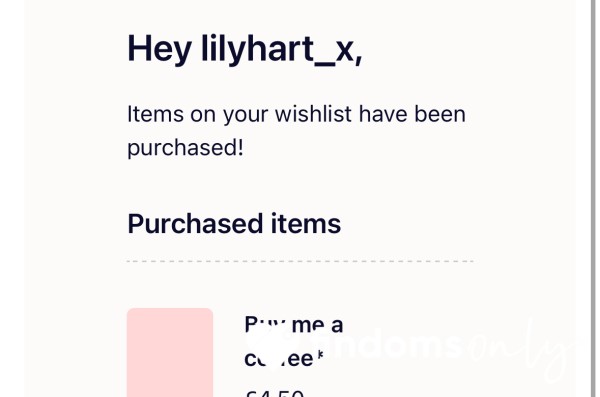
Task: Open the 'Buy me a coffee' item title
Action: [294, 341]
